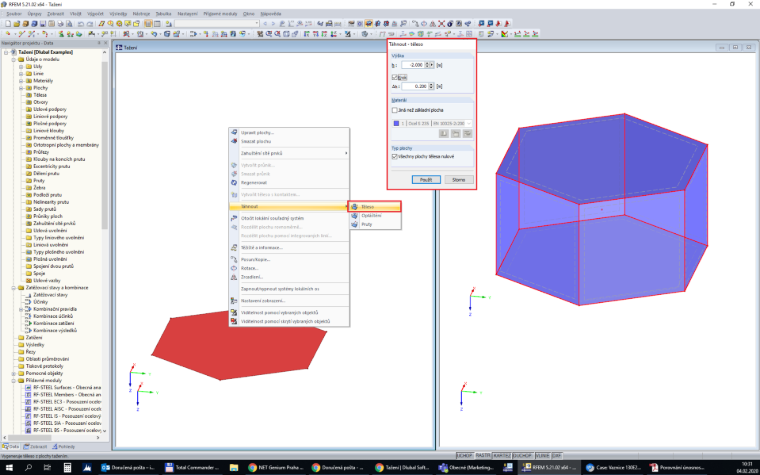
Task: Toggle the Krok checkbox in dialog
Action: click(395, 78)
